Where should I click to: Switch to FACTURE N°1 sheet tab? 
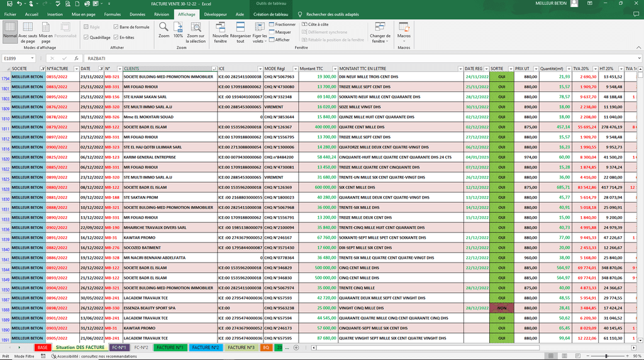coord(170,347)
